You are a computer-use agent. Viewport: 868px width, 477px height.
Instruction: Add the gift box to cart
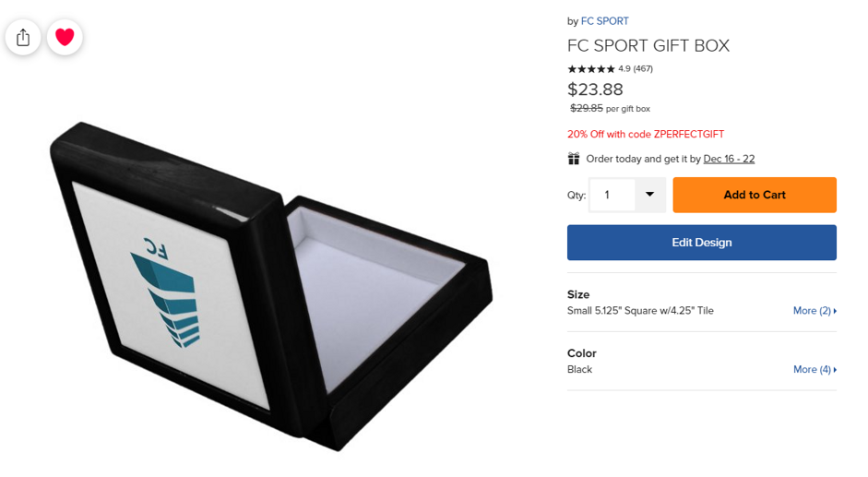755,195
